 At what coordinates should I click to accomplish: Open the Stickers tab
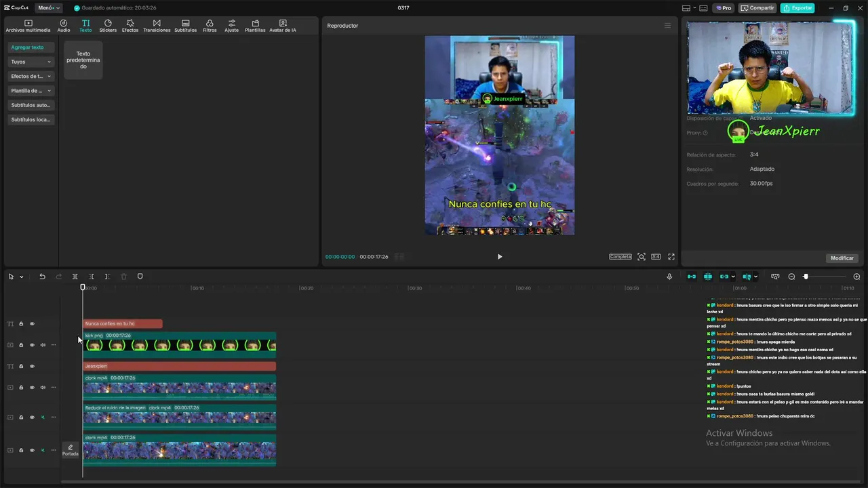(108, 26)
